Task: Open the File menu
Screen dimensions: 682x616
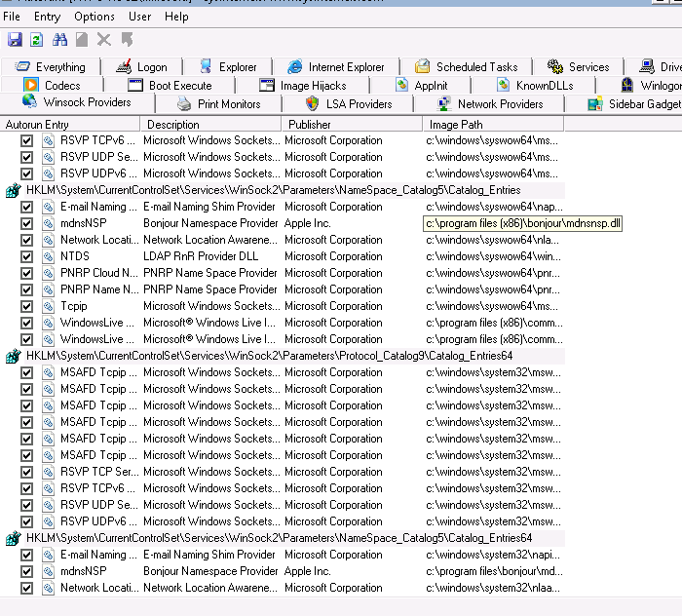Action: point(12,17)
